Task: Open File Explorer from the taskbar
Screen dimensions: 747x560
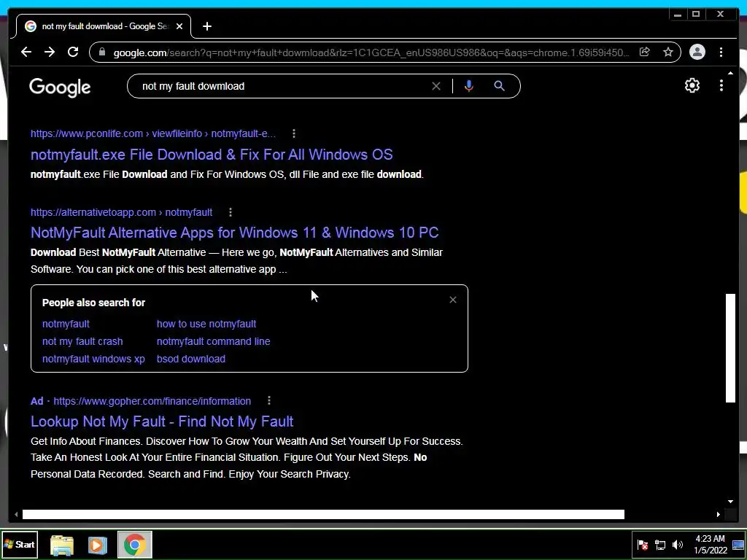Action: [x=62, y=545]
